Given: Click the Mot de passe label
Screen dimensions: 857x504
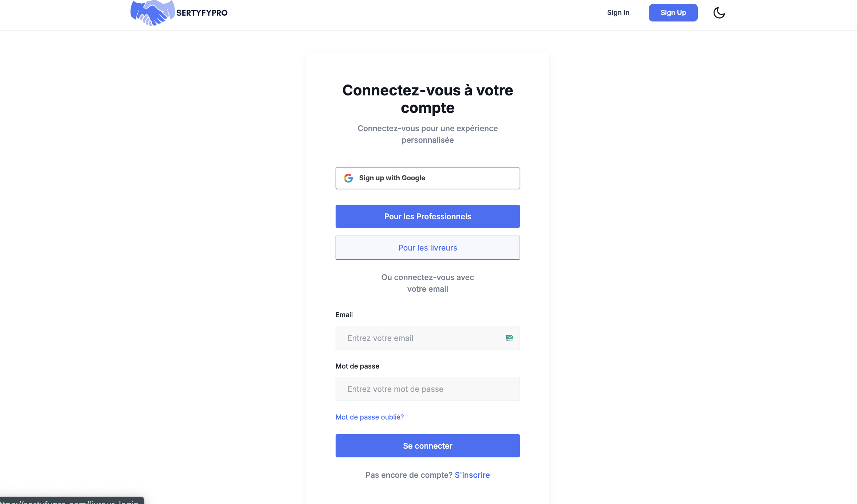Looking at the screenshot, I should point(357,366).
